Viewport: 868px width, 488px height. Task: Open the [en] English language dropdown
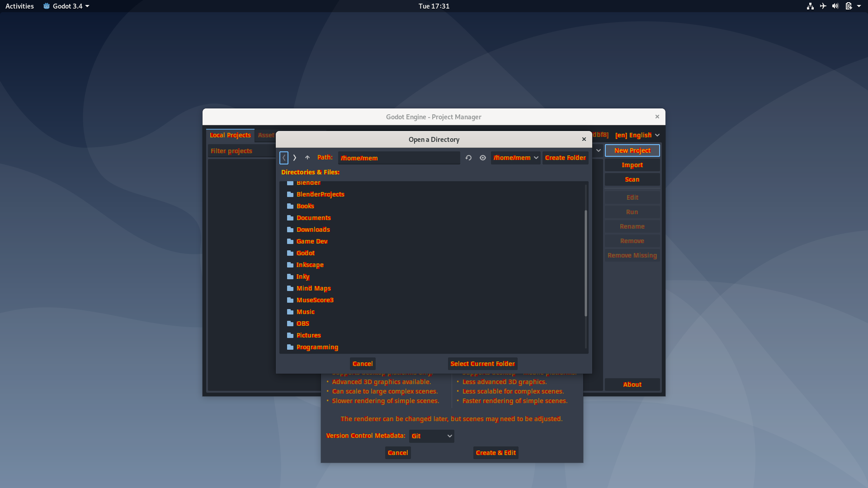click(637, 135)
